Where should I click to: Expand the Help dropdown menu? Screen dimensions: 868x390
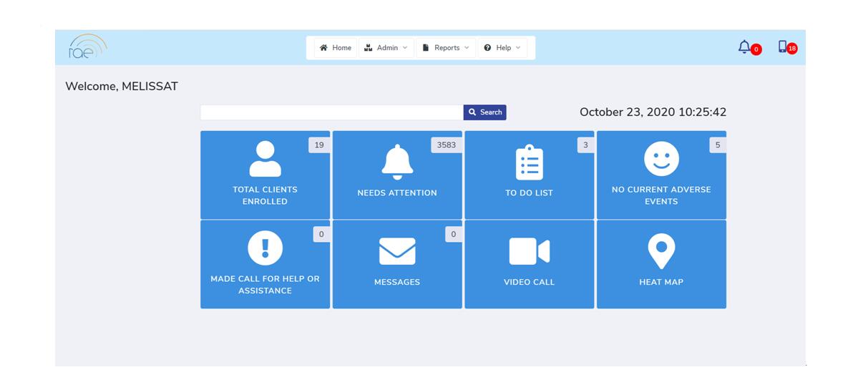503,48
